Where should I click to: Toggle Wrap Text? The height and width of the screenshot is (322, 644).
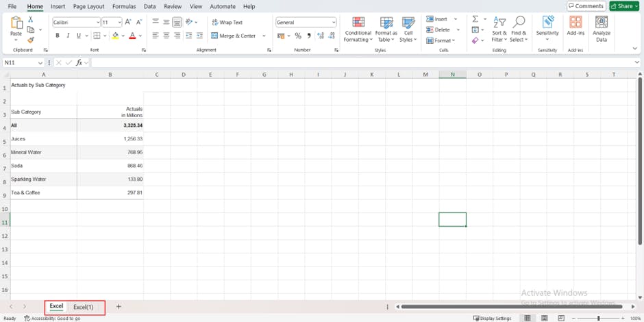coord(227,23)
